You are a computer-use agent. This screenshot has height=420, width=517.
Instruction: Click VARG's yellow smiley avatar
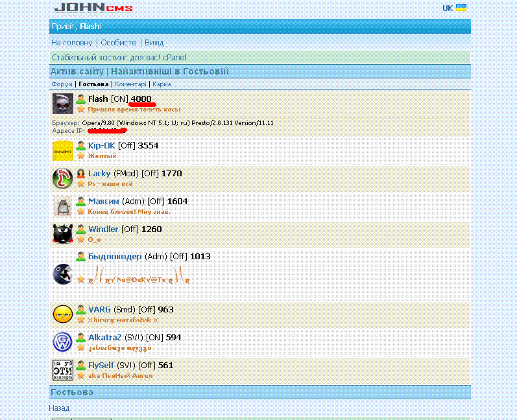pyautogui.click(x=62, y=314)
